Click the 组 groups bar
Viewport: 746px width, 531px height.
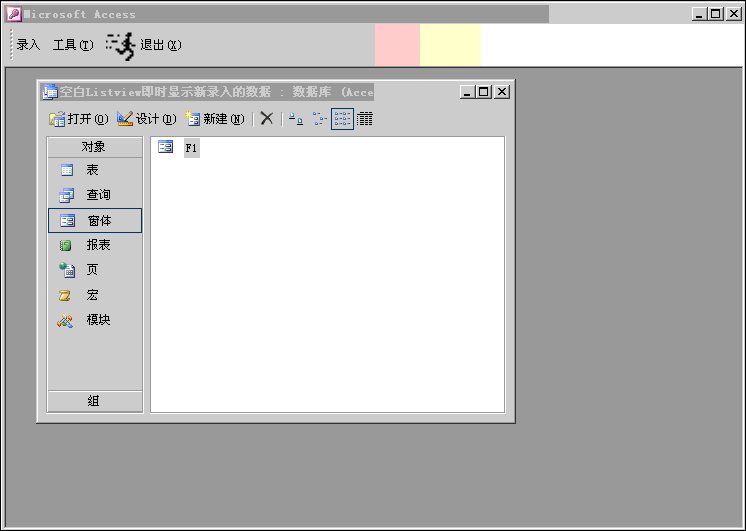(x=95, y=401)
